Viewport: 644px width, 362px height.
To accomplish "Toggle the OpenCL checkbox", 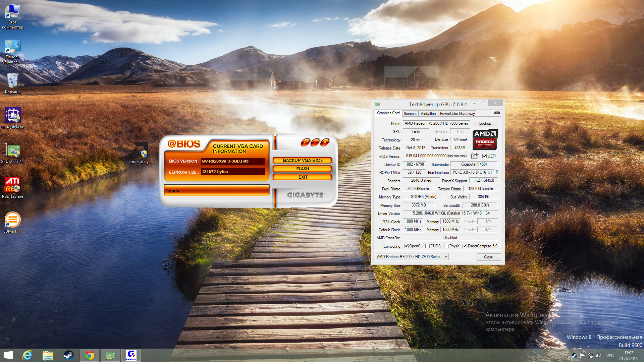I will 406,246.
